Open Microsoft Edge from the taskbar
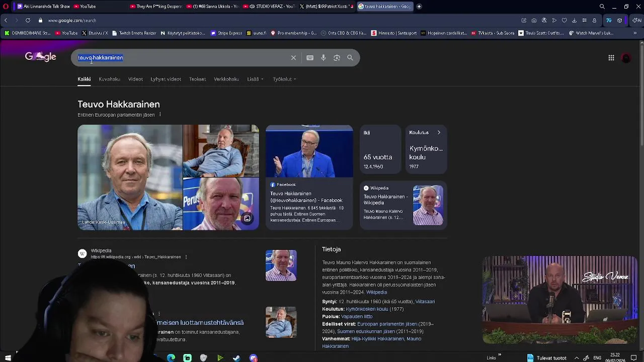This screenshot has width=644, height=362. [x=171, y=358]
